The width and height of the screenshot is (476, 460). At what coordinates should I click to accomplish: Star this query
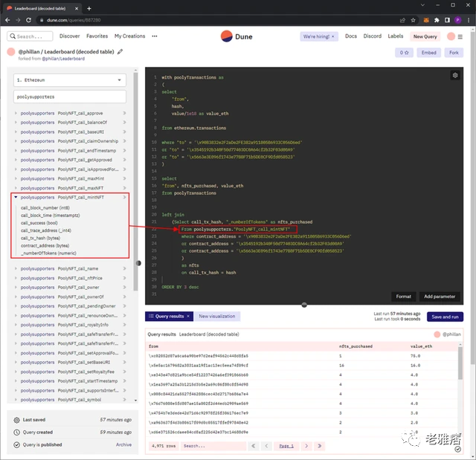[x=404, y=53]
